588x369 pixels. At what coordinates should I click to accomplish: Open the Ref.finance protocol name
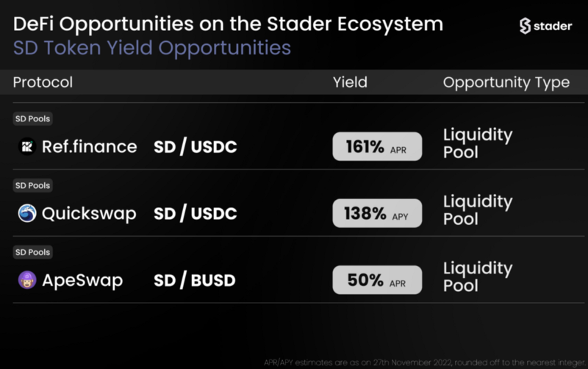point(89,146)
